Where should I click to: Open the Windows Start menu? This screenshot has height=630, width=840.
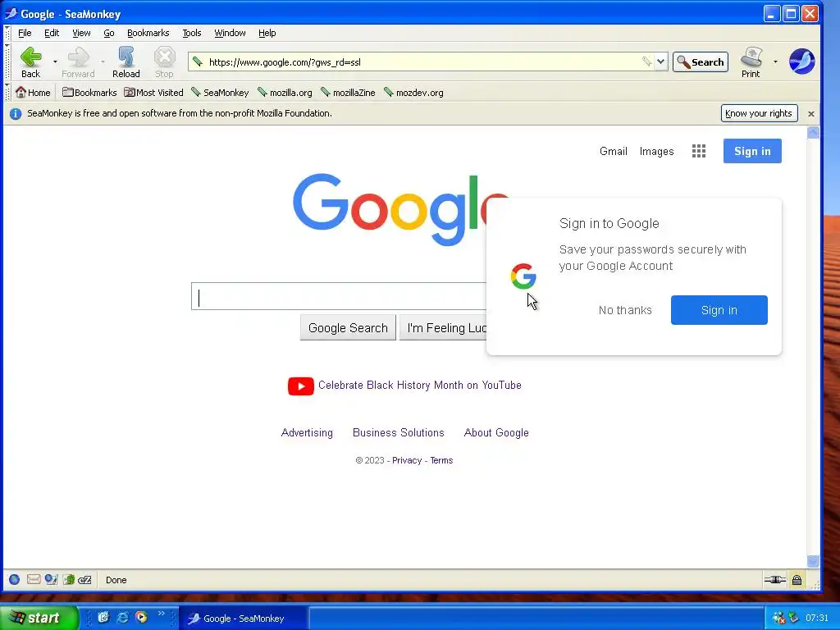pos(39,618)
